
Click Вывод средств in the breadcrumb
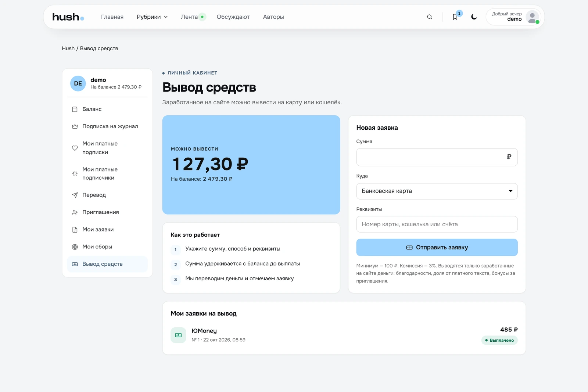click(99, 48)
